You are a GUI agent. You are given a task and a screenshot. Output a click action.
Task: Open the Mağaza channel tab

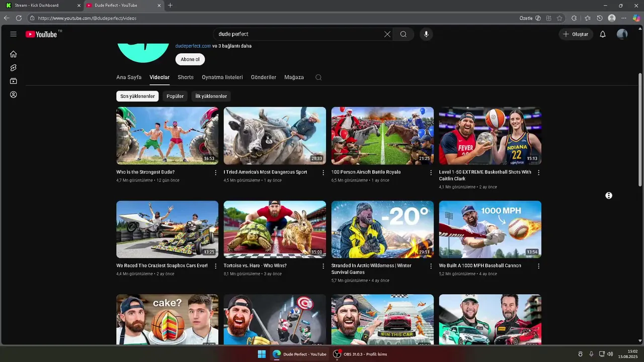tap(294, 77)
